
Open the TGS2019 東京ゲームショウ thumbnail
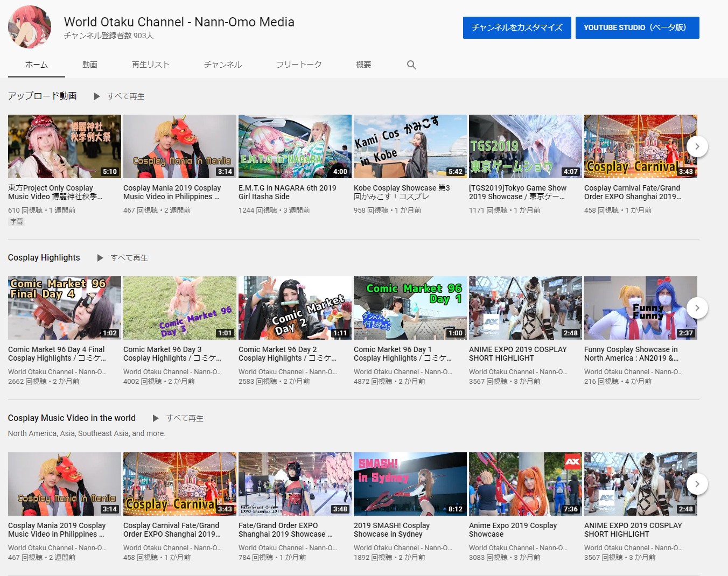[x=526, y=146]
